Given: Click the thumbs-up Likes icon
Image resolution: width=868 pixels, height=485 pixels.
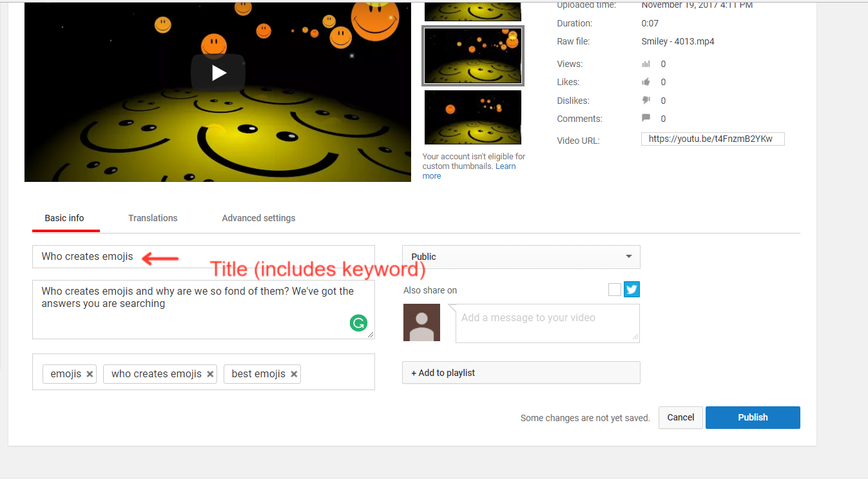Looking at the screenshot, I should (x=646, y=82).
